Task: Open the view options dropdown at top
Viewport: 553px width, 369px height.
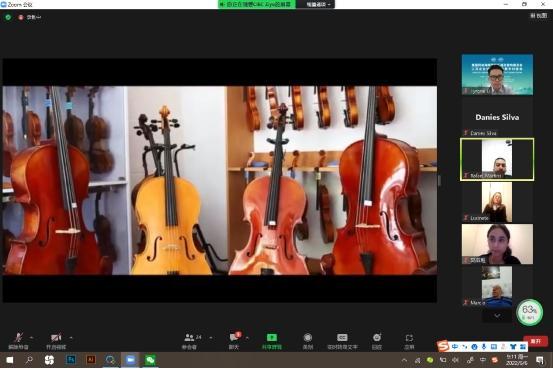Action: tap(318, 5)
